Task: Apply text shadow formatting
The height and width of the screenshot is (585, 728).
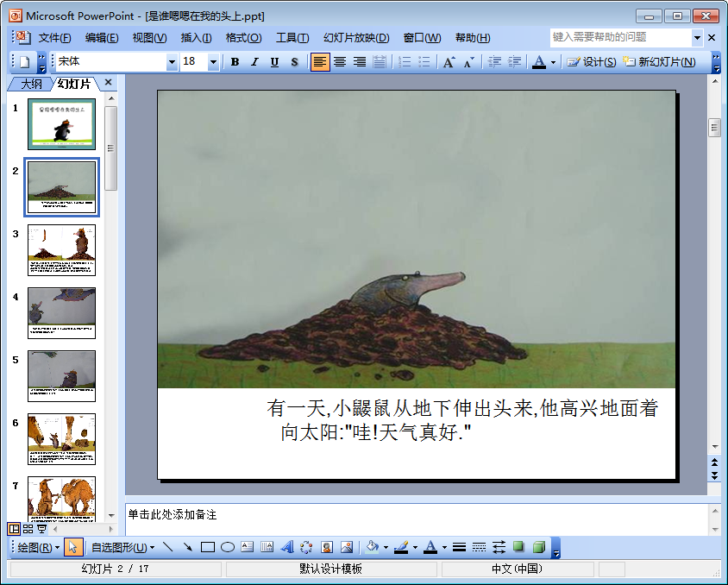Action: (x=294, y=62)
